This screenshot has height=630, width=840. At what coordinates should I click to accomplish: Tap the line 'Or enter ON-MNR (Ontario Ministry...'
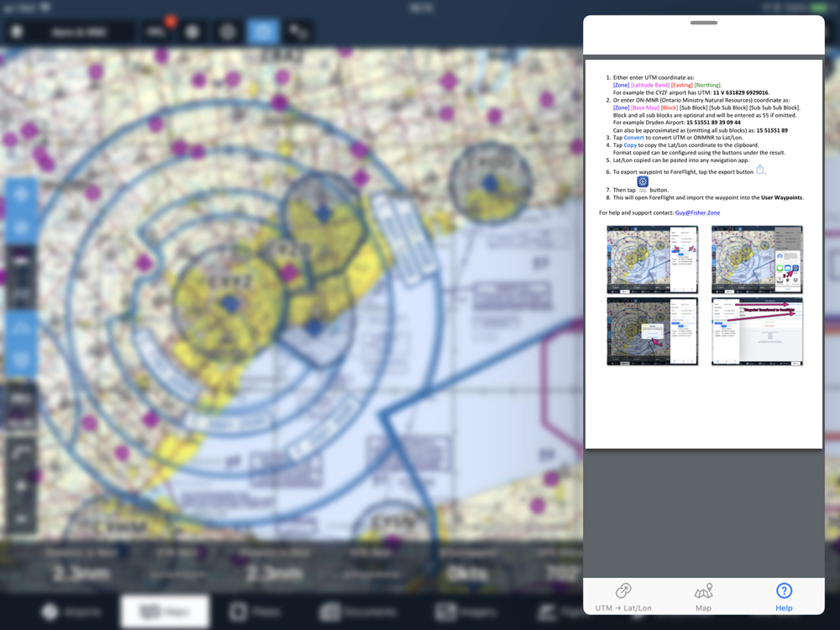[701, 100]
